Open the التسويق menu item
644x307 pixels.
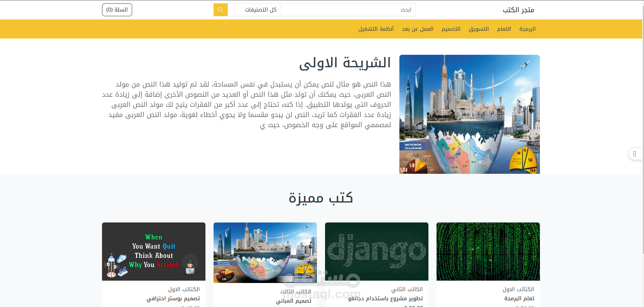pyautogui.click(x=479, y=29)
